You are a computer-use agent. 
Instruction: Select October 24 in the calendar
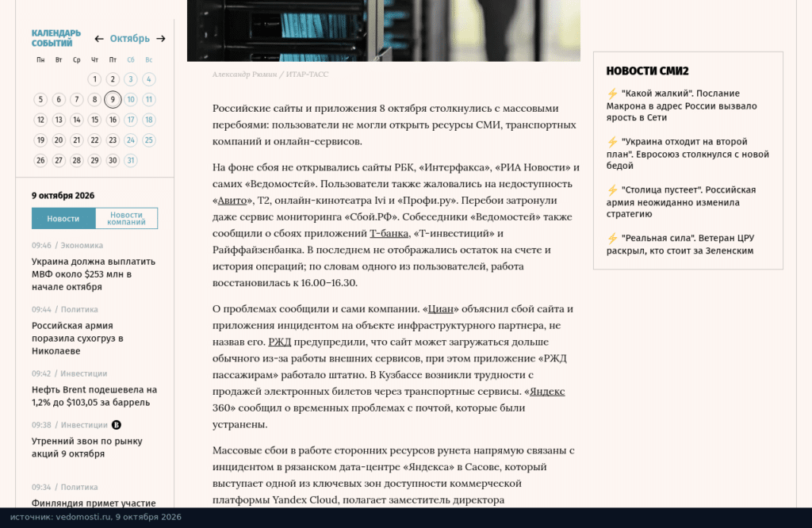click(131, 140)
